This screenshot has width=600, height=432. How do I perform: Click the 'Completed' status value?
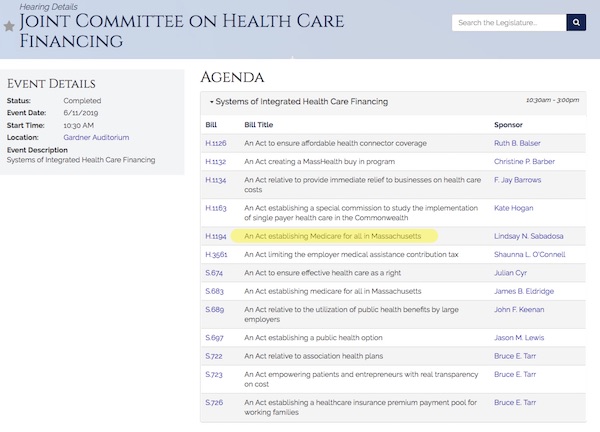[x=82, y=101]
